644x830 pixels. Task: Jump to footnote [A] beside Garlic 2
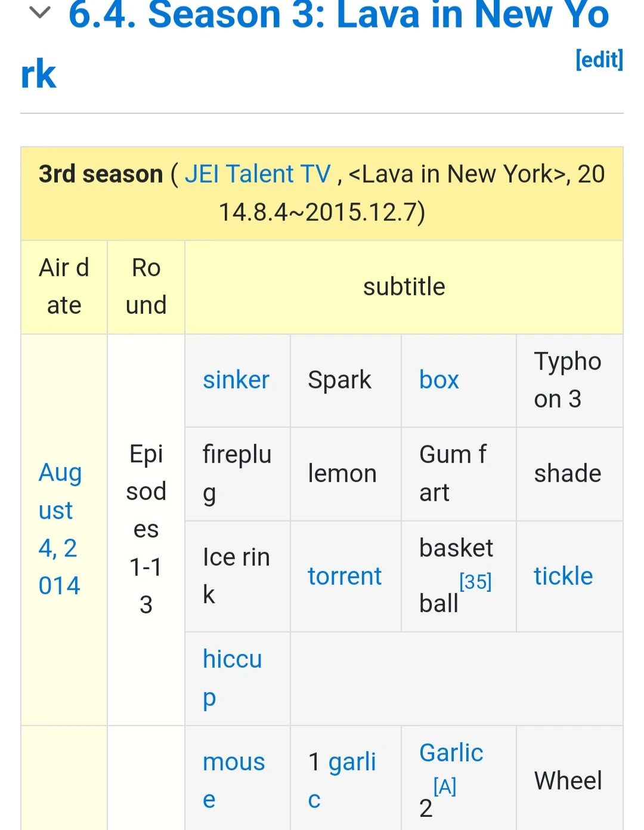pos(445,786)
